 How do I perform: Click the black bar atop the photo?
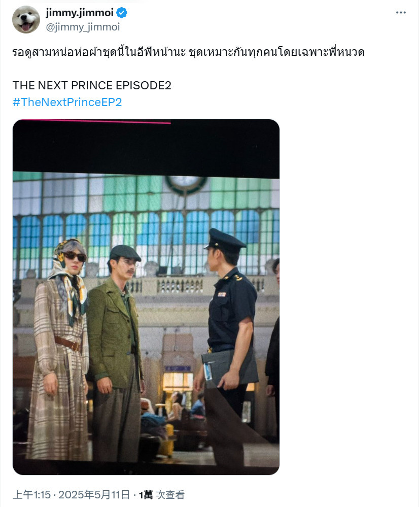coord(146,149)
